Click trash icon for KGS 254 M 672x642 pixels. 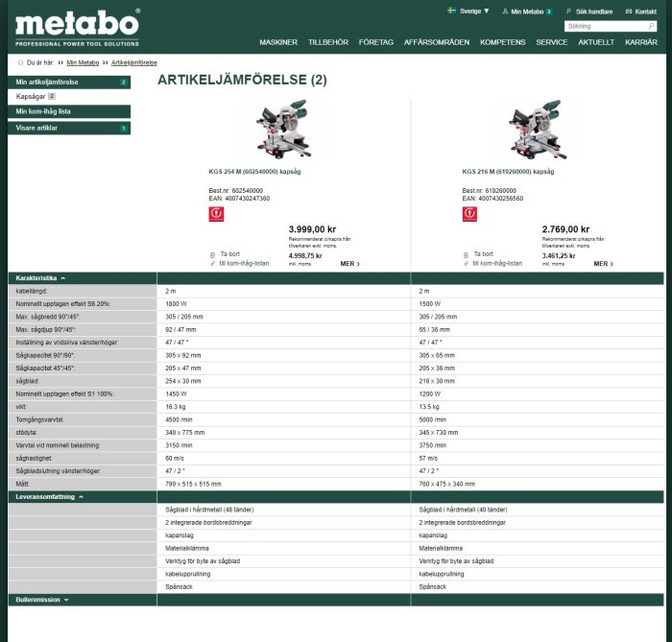tap(212, 255)
